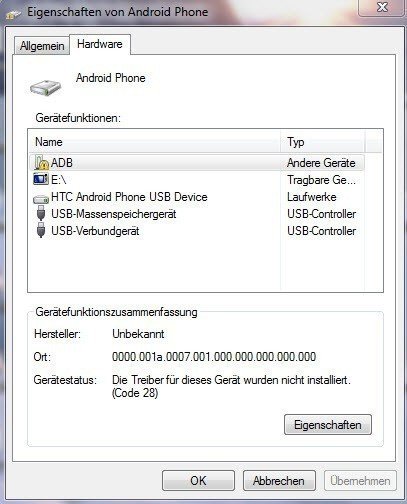Click the title bar window icon
The image size is (407, 504).
coord(13,14)
